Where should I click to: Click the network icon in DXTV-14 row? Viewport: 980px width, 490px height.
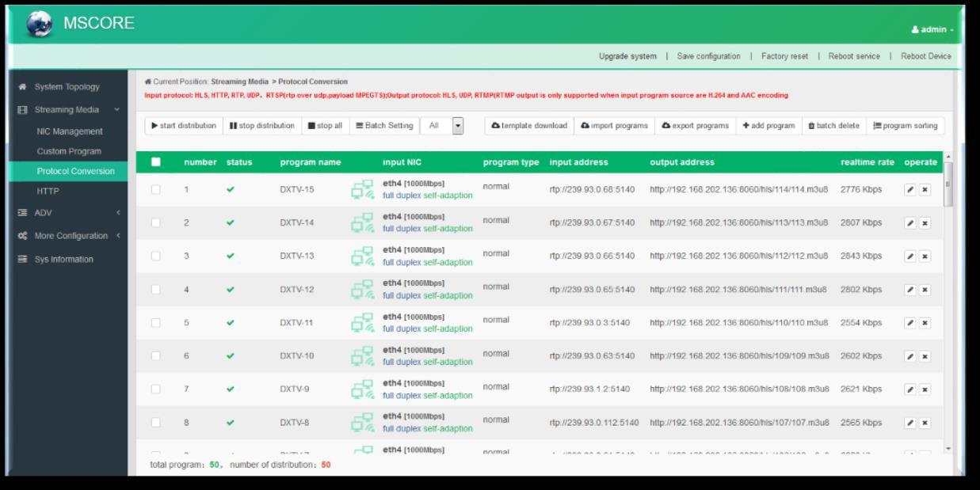(x=363, y=224)
